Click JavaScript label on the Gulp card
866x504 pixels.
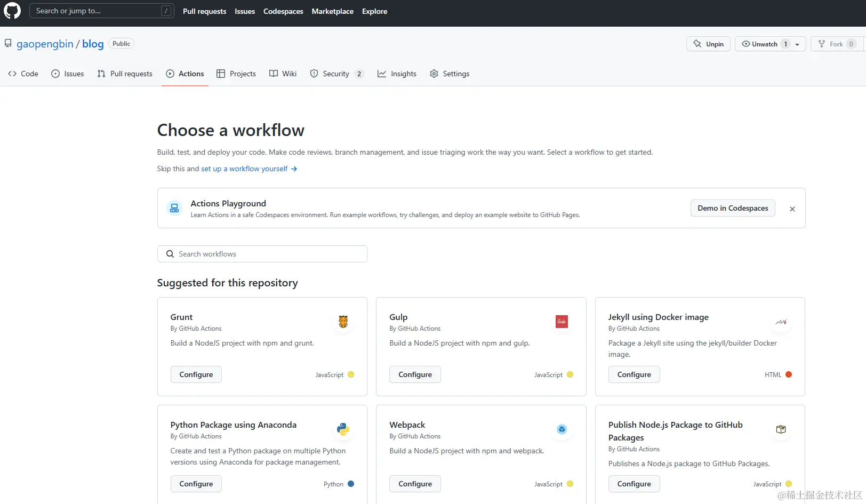[x=548, y=375]
